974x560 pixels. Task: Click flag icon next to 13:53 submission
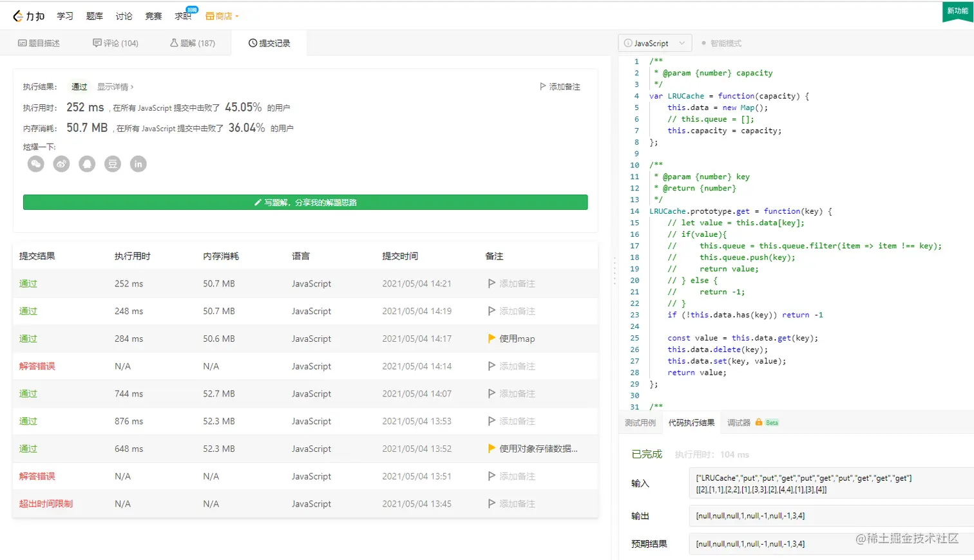492,421
